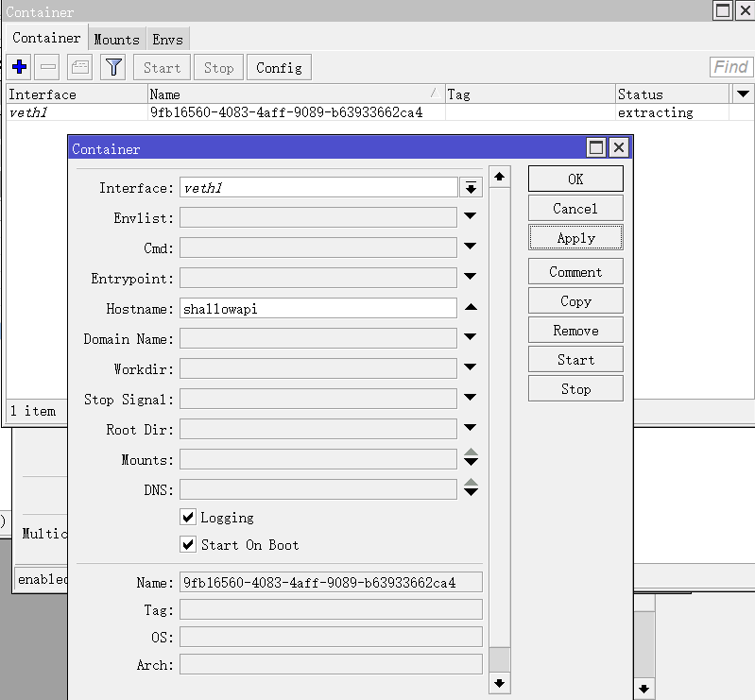Click the dialog vertical scrollbar thumb
This screenshot has height=700, width=755.
(x=499, y=659)
